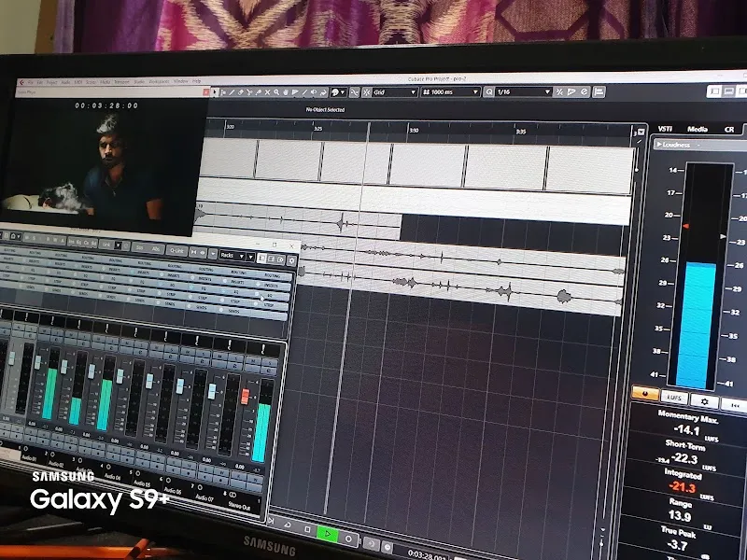Select the Split scissors tool
Viewport: 747px width, 560px height.
[x=249, y=91]
